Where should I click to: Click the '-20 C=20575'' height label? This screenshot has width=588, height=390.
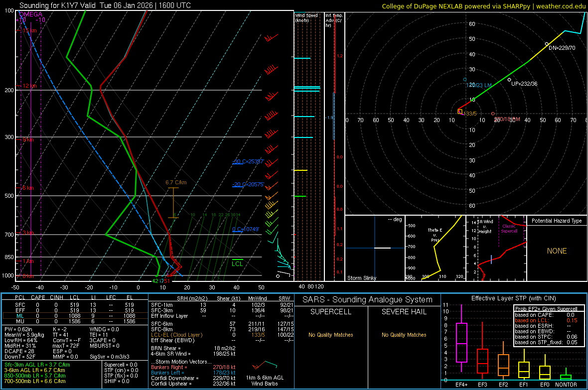[248, 184]
